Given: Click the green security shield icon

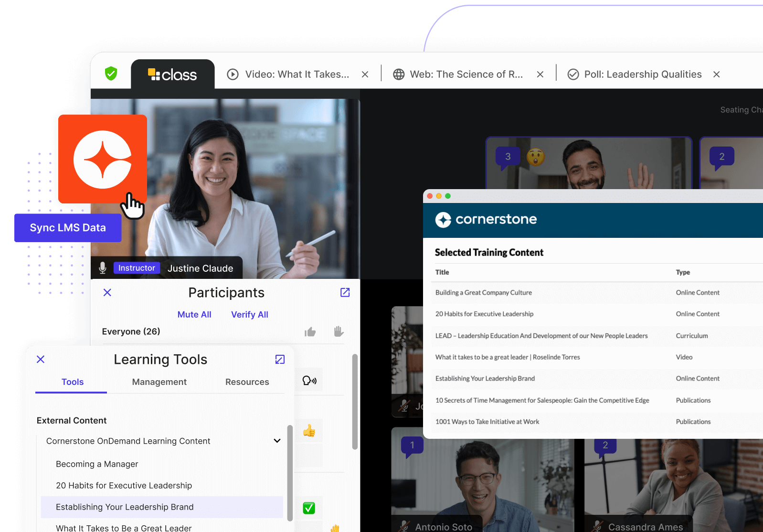Looking at the screenshot, I should point(111,74).
